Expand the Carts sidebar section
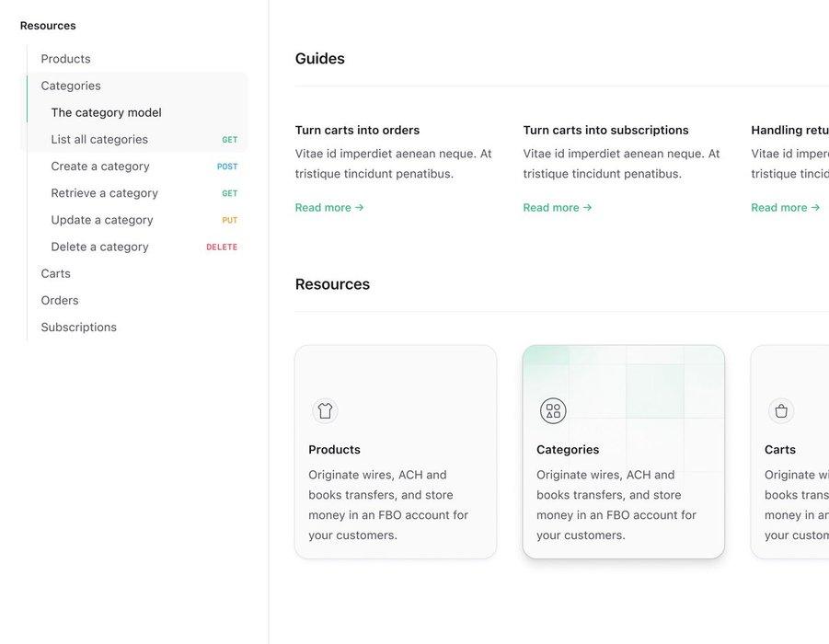The image size is (829, 644). point(55,273)
